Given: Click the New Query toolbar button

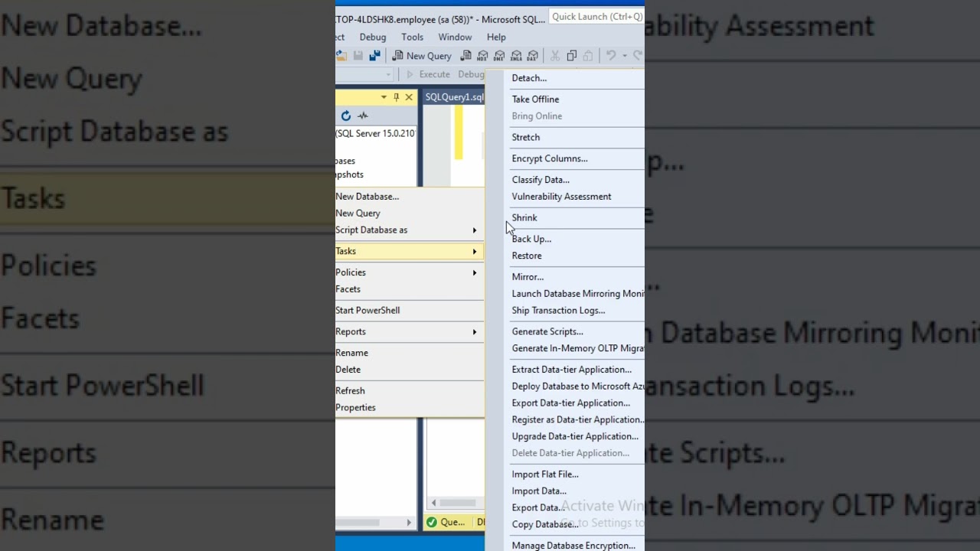Looking at the screenshot, I should click(x=422, y=56).
